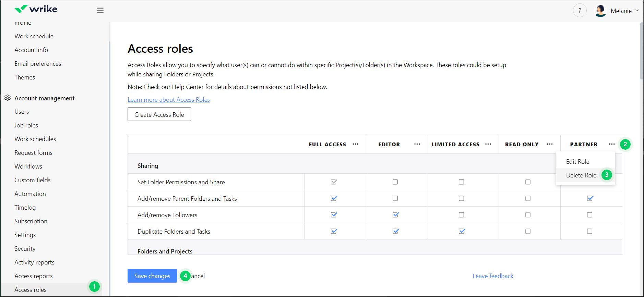The width and height of the screenshot is (644, 297).
Task: Select Delete Role from the menu
Action: click(581, 175)
